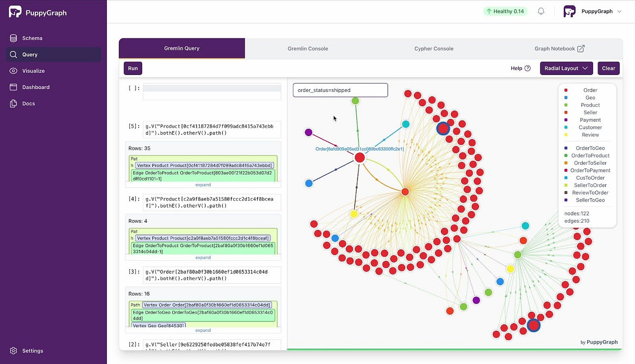Open the Docs icon in the sidebar
This screenshot has width=635, height=364.
click(x=14, y=103)
